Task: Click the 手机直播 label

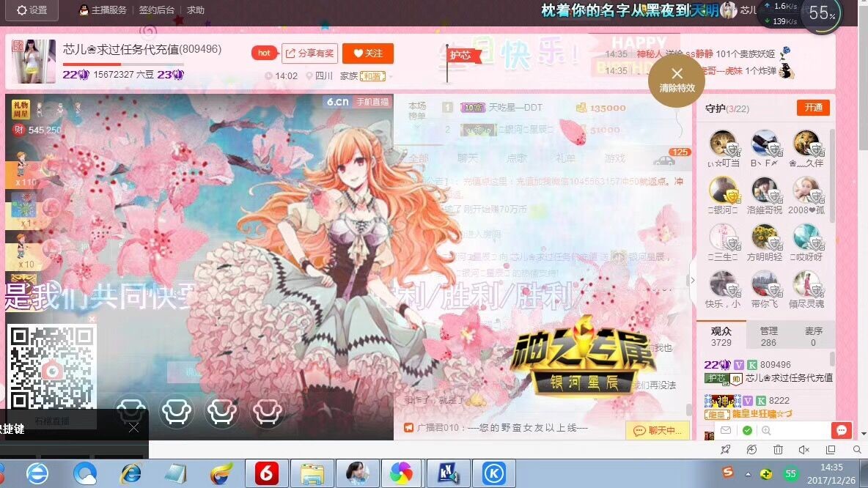Action: [372, 102]
